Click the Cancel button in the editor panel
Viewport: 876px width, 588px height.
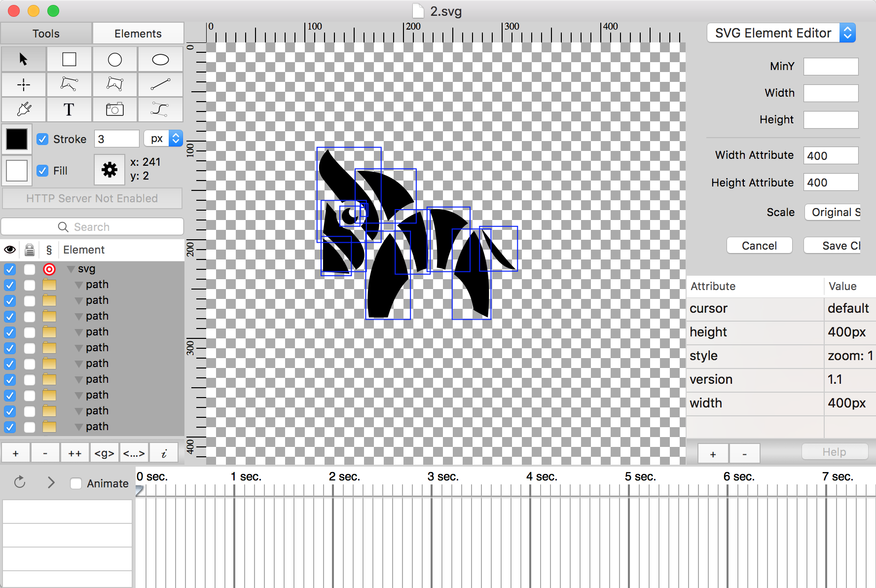pyautogui.click(x=759, y=245)
